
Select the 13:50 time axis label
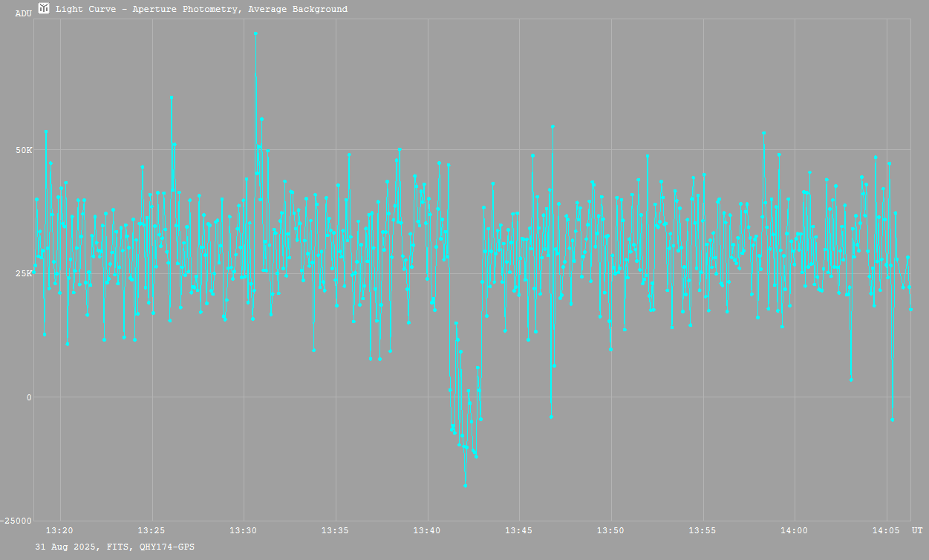coord(611,530)
